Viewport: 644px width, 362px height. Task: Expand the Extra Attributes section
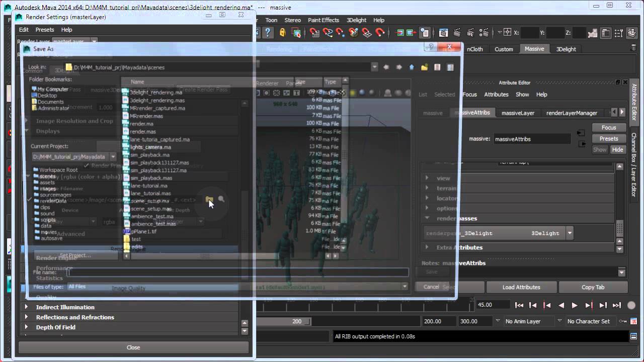point(427,247)
